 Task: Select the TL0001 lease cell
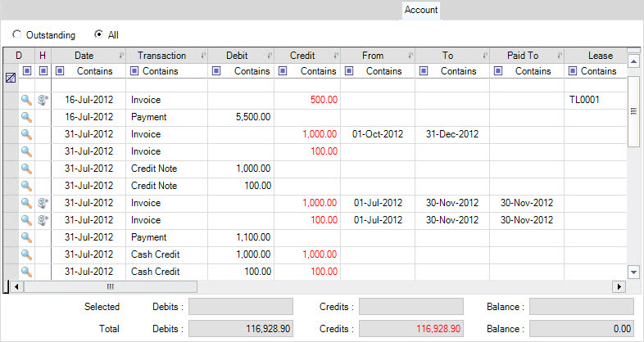596,100
